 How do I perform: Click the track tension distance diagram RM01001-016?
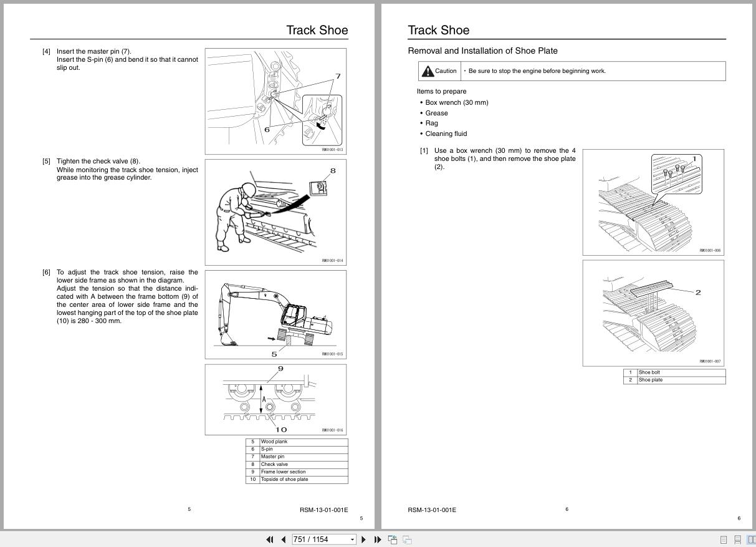(275, 399)
